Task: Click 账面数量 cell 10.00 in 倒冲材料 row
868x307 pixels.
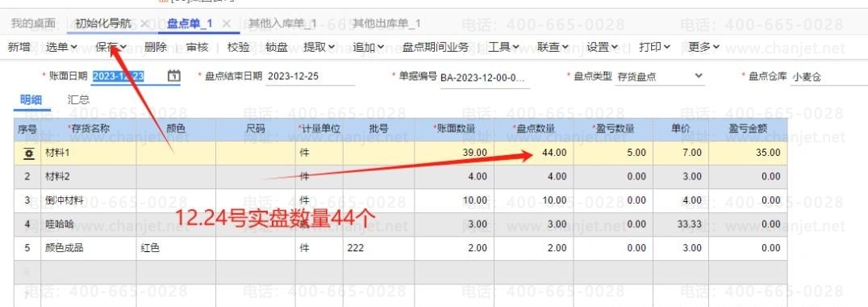Action: pyautogui.click(x=454, y=200)
